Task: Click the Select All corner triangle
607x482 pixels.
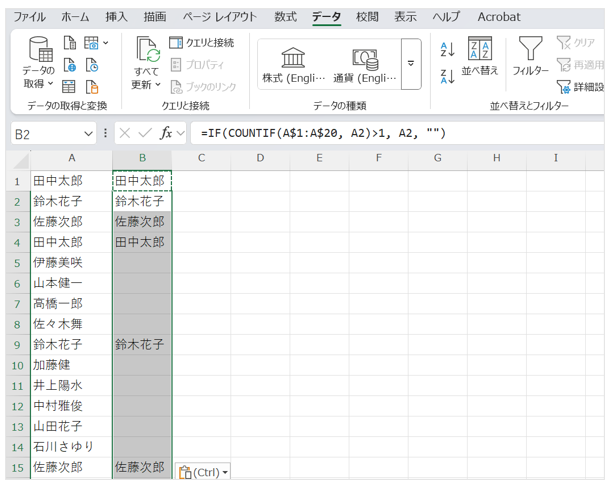Action: pos(21,160)
